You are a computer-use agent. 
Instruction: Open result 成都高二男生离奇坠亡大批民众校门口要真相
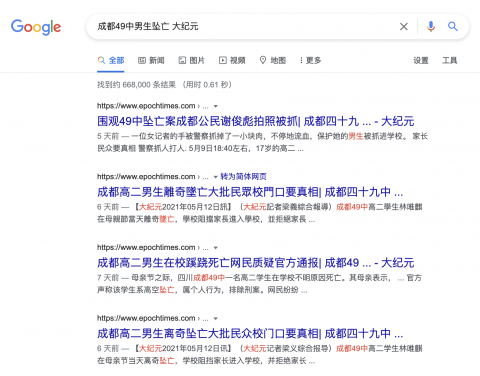pos(250,333)
